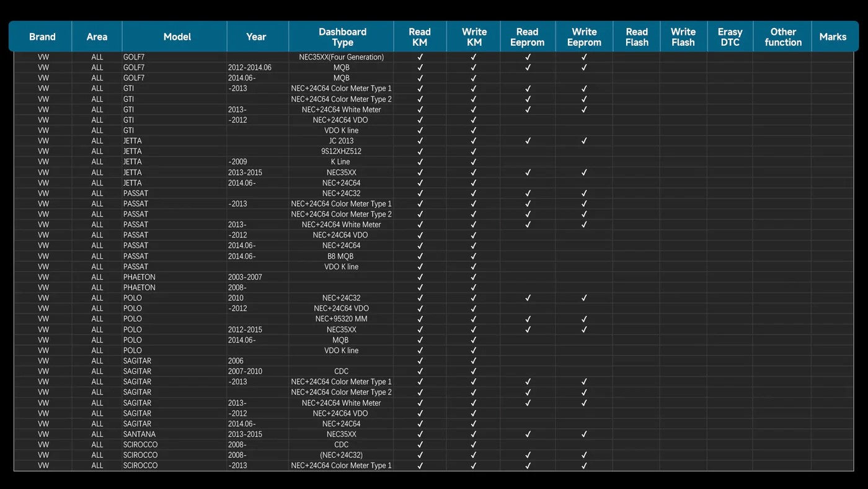The width and height of the screenshot is (868, 489).
Task: Click the Read Flash column header
Action: pos(637,37)
